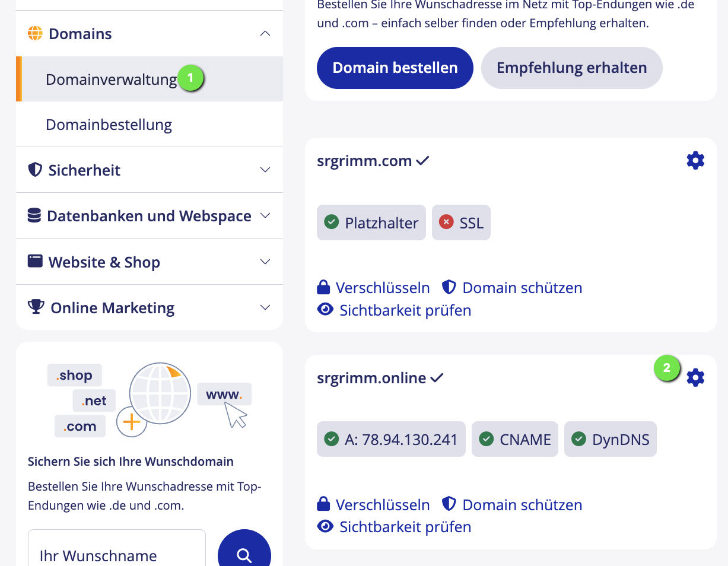Click the CNAME status badge
The height and width of the screenshot is (566, 728).
[514, 439]
